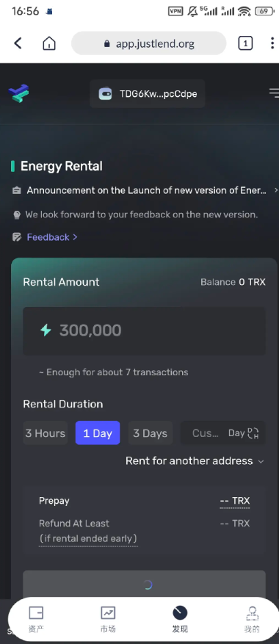Image resolution: width=279 pixels, height=644 pixels.
Task: Open the energy rental launch announcement
Action: coord(146,190)
